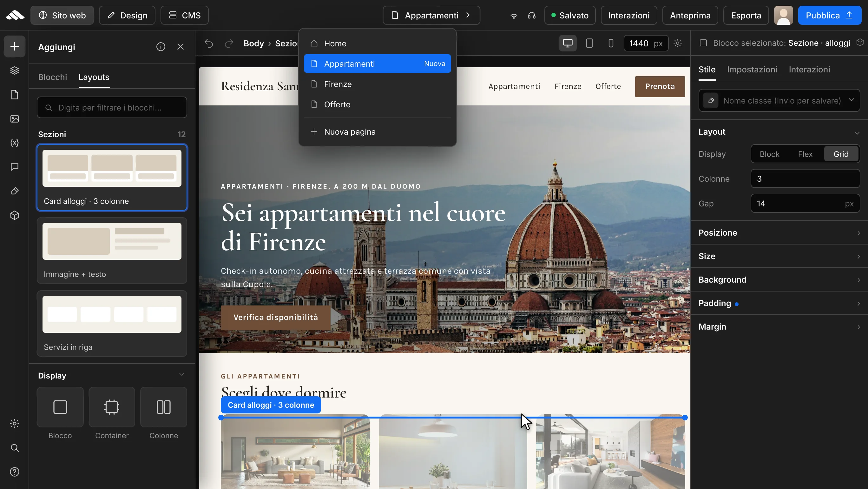The width and height of the screenshot is (868, 489).
Task: Choose Nuova pagina in the pages menu
Action: [378, 131]
